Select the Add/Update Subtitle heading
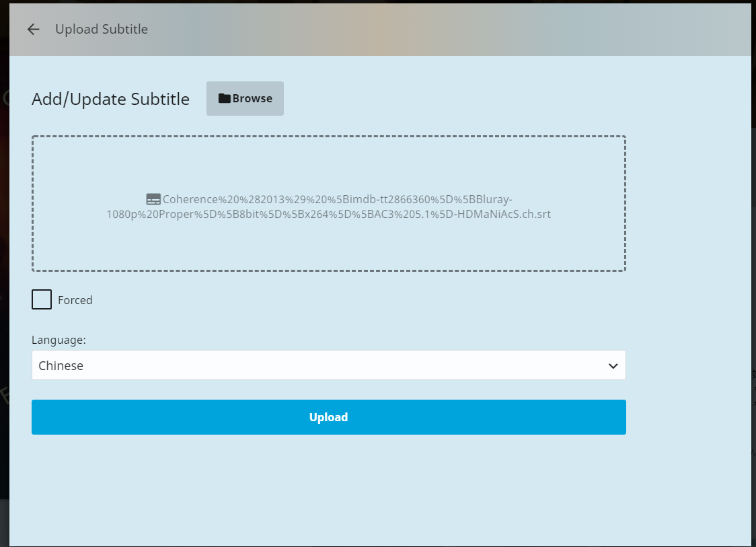 tap(110, 98)
